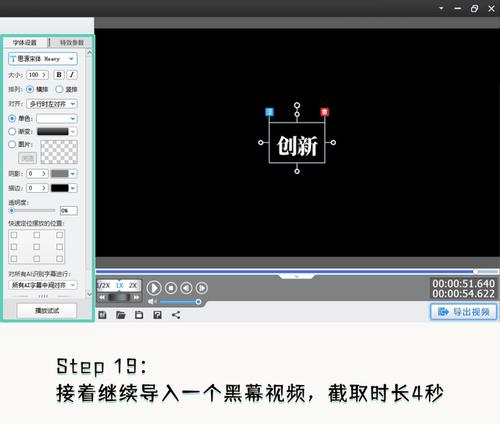This screenshot has width=500, height=424.
Task: Click the Bold B formatting button
Action: [x=59, y=75]
